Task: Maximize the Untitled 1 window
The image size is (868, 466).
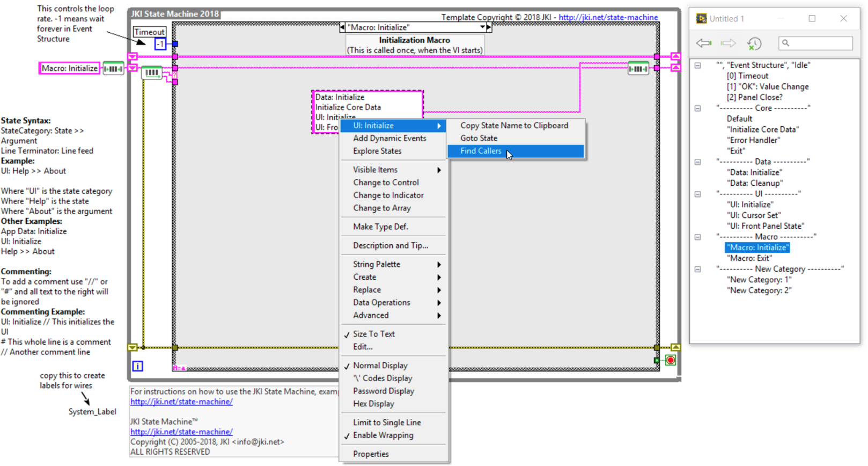Action: pyautogui.click(x=812, y=19)
